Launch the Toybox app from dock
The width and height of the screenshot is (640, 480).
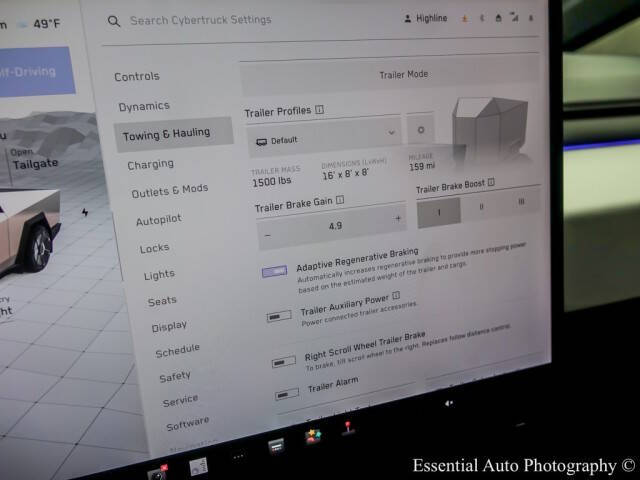[313, 436]
